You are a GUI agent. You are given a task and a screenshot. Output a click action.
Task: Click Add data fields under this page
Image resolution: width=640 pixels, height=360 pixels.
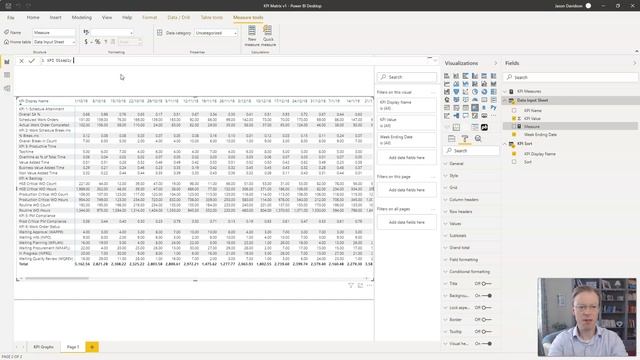click(407, 190)
